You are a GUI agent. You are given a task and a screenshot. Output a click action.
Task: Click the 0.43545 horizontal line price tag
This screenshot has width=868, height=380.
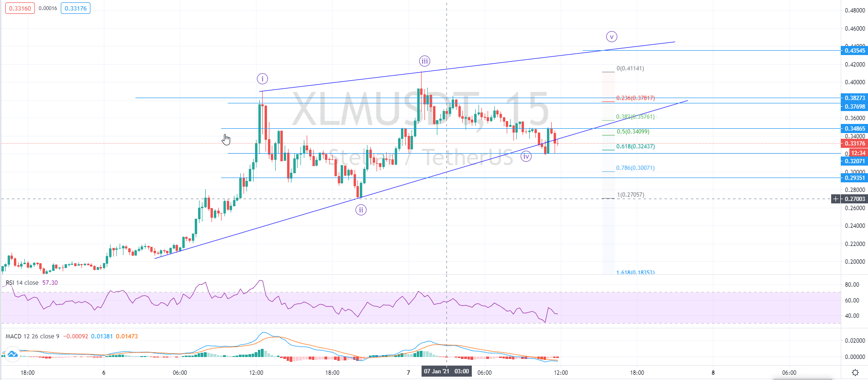coord(854,50)
